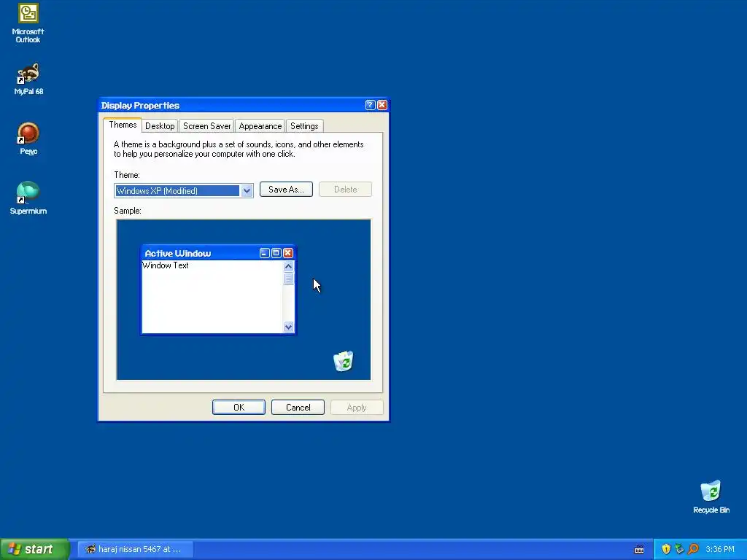Screen dimensions: 747x560
Task: Select the MyPal 68 desktop shortcut
Action: click(28, 79)
